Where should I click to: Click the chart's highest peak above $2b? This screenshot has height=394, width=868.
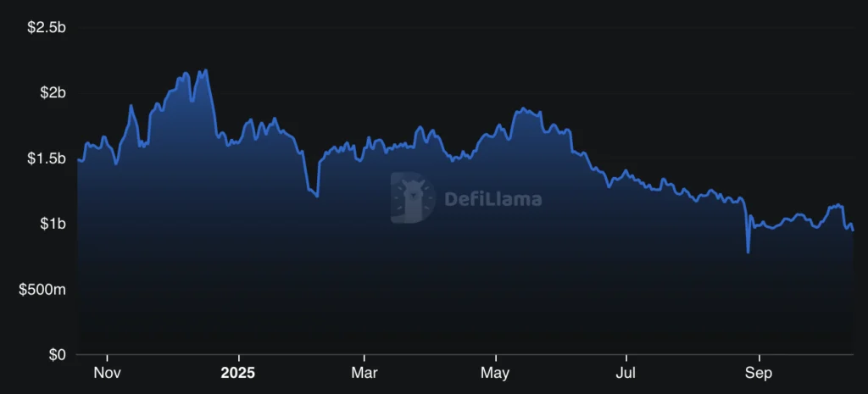[x=205, y=70]
